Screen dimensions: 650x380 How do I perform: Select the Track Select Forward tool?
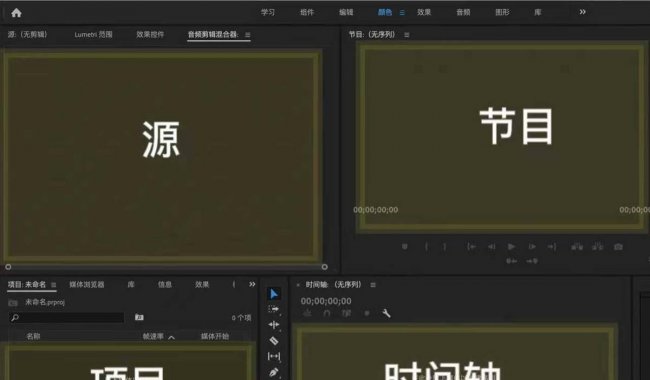click(274, 309)
